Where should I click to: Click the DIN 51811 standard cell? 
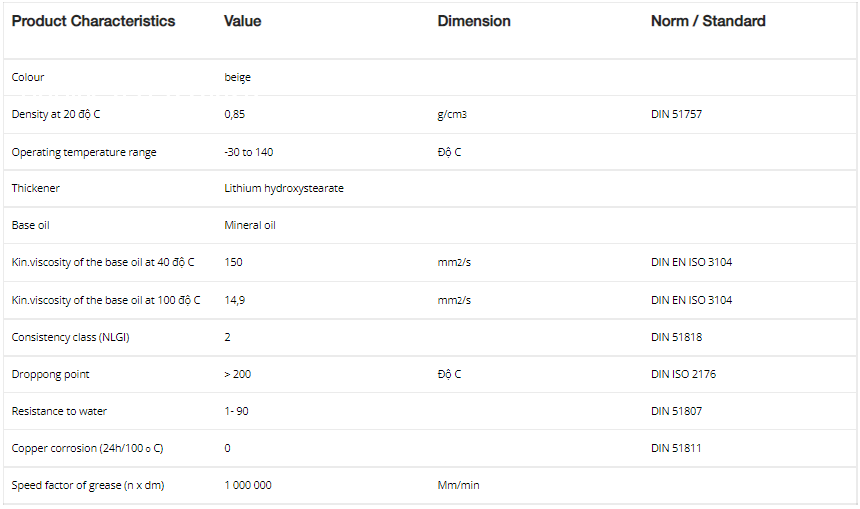point(676,448)
